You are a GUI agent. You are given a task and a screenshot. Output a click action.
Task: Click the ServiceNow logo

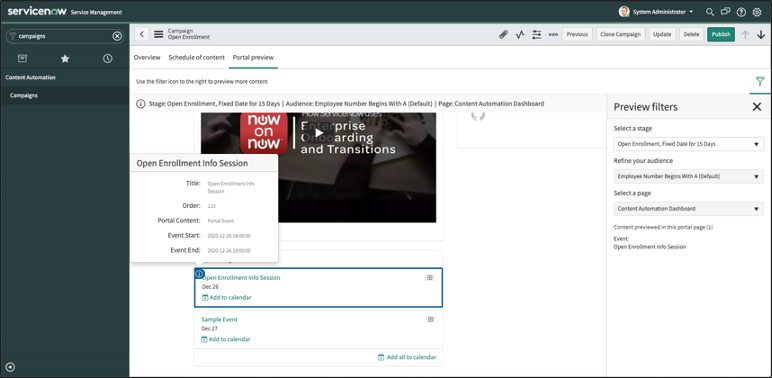[37, 11]
